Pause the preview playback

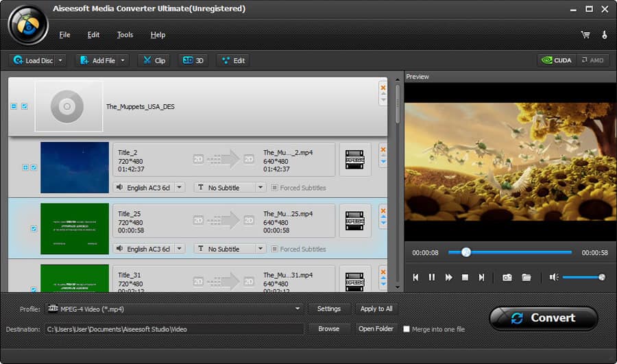(432, 278)
